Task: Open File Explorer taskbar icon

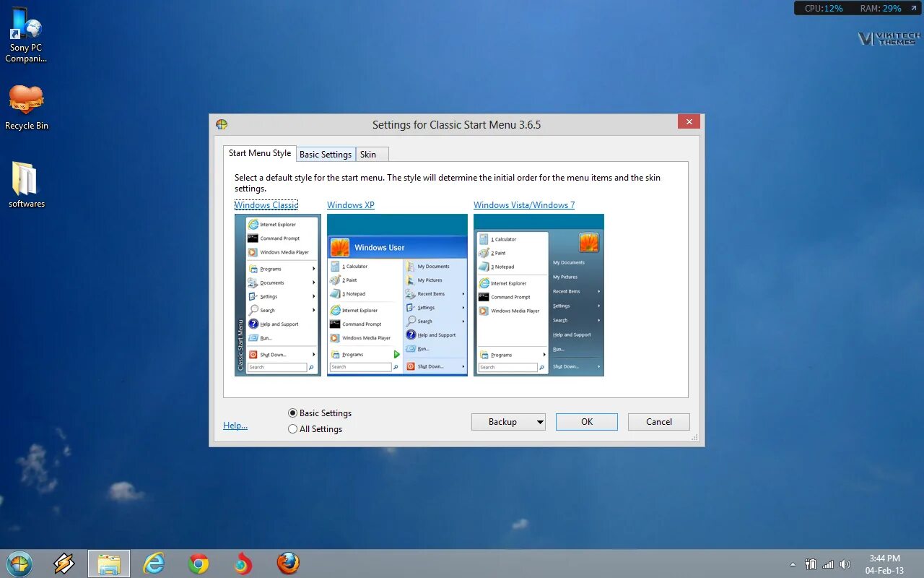Action: 109,564
